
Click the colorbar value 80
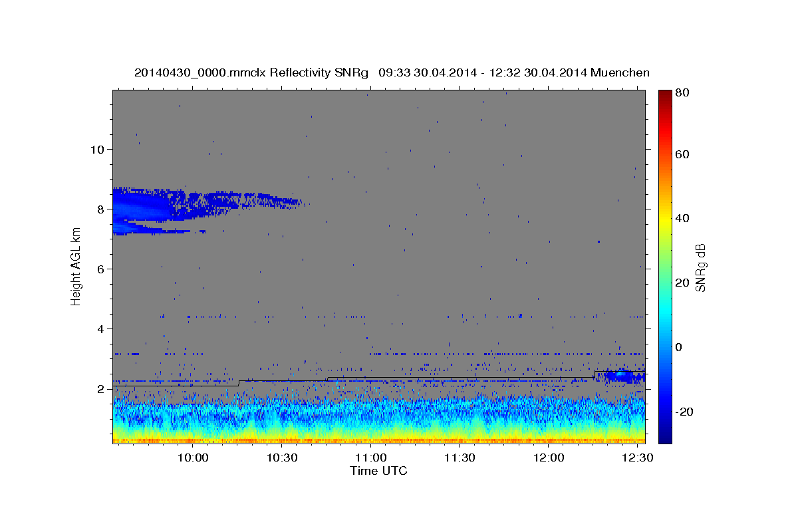[681, 93]
